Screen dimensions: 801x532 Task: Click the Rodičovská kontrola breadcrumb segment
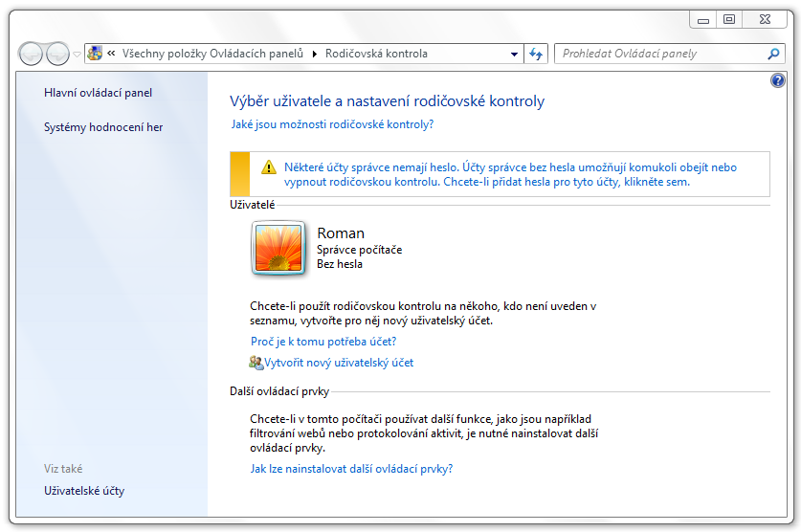pos(376,54)
